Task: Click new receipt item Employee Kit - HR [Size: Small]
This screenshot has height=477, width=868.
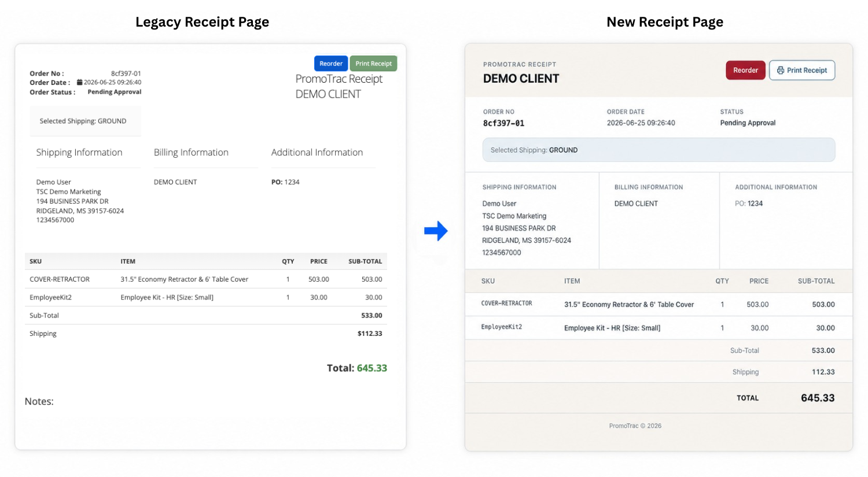Action: [x=612, y=328]
